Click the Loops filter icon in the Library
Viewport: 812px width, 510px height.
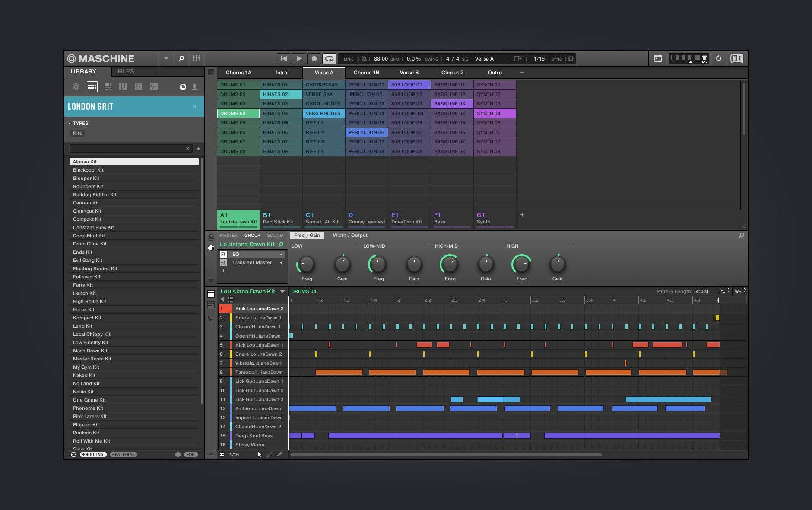point(154,86)
